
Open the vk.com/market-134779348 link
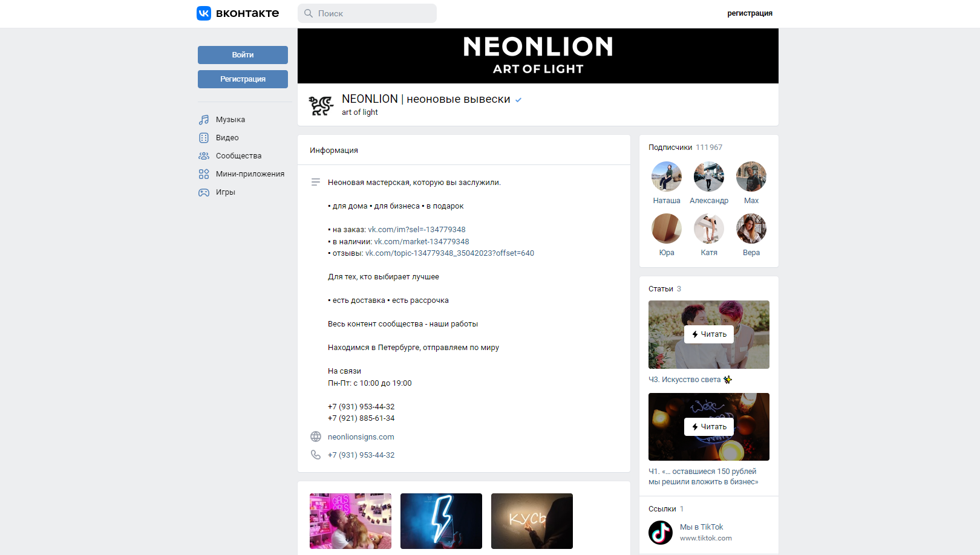coord(422,242)
